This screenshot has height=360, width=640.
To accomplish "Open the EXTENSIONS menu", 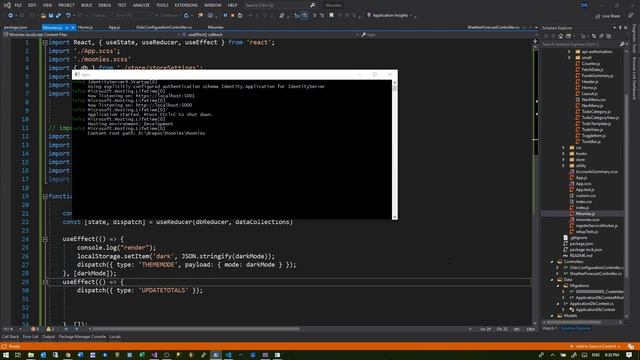I will coord(186,5).
